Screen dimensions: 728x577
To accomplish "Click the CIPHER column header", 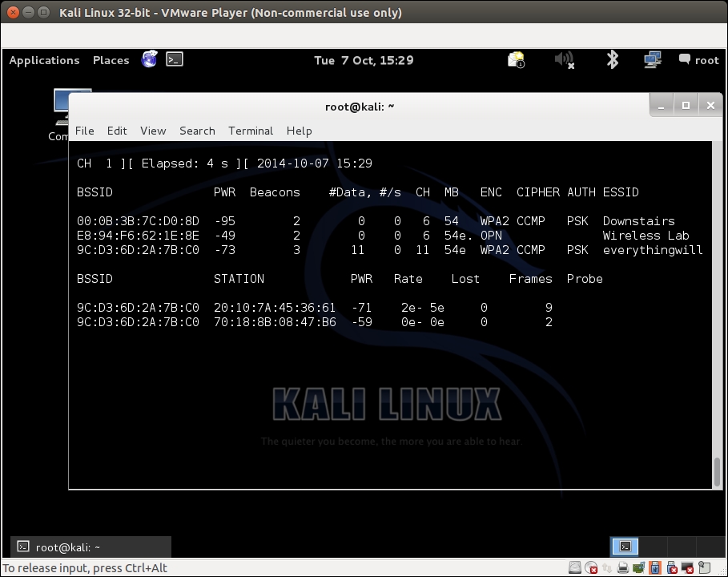I will 538,192.
